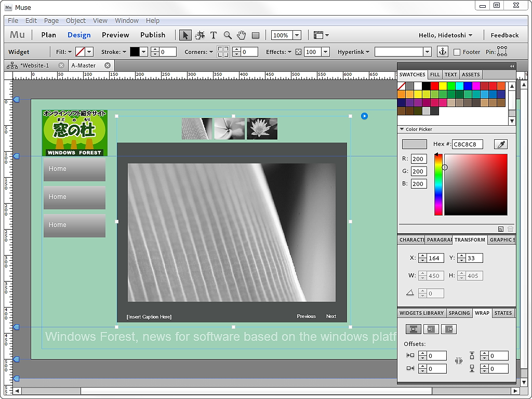This screenshot has height=399, width=532.
Task: Open the Object menu
Action: [76, 20]
